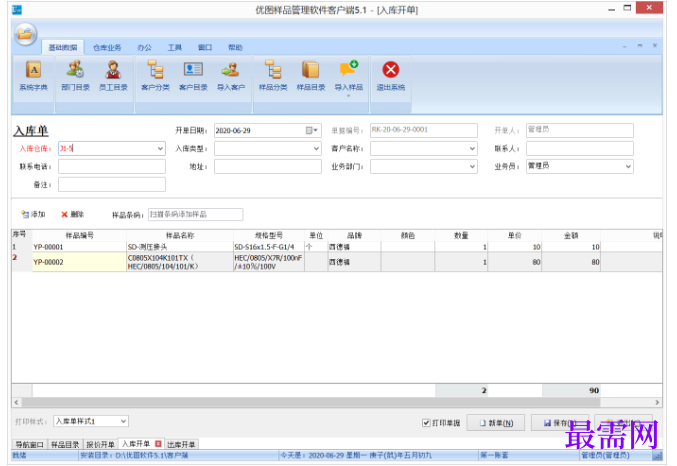The height and width of the screenshot is (466, 677).
Task: Open the round application menu orb
Action: [x=25, y=34]
